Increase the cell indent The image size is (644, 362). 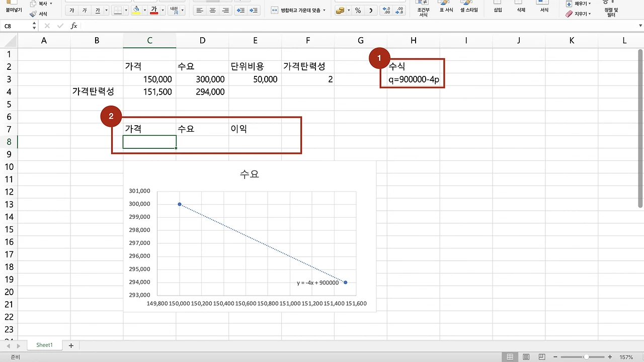click(x=254, y=11)
